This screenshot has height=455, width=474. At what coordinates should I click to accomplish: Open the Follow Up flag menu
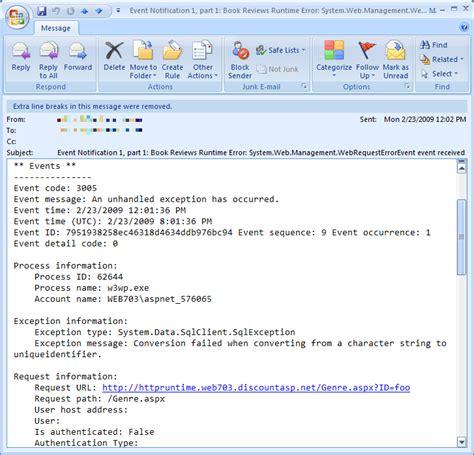click(x=367, y=60)
